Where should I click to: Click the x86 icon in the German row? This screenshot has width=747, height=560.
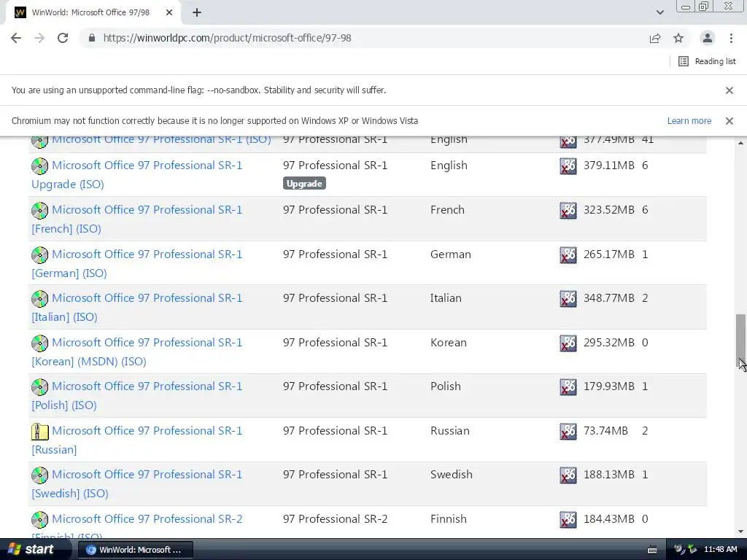pos(568,254)
